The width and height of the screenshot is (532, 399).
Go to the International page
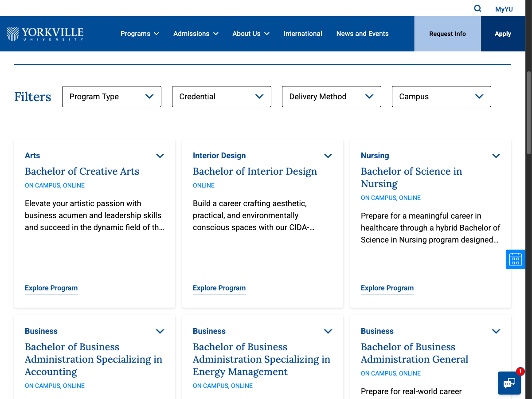tap(303, 34)
